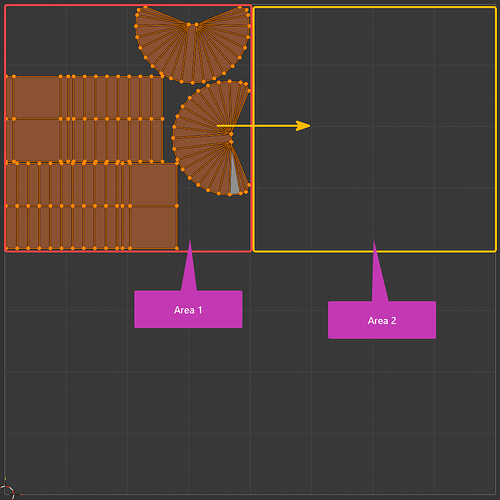Select the right-side fan-shaped UV island
Viewport: 500px width, 500px height.
(211, 138)
